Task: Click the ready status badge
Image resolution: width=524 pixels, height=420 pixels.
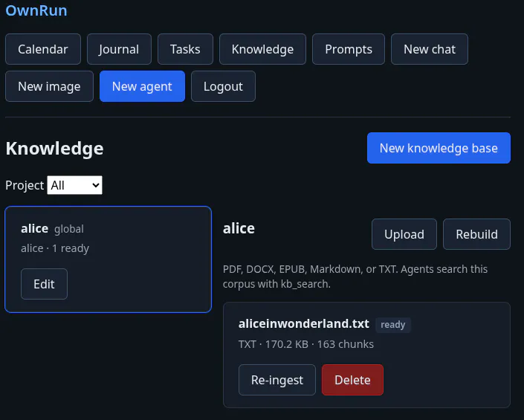Action: click(x=393, y=325)
